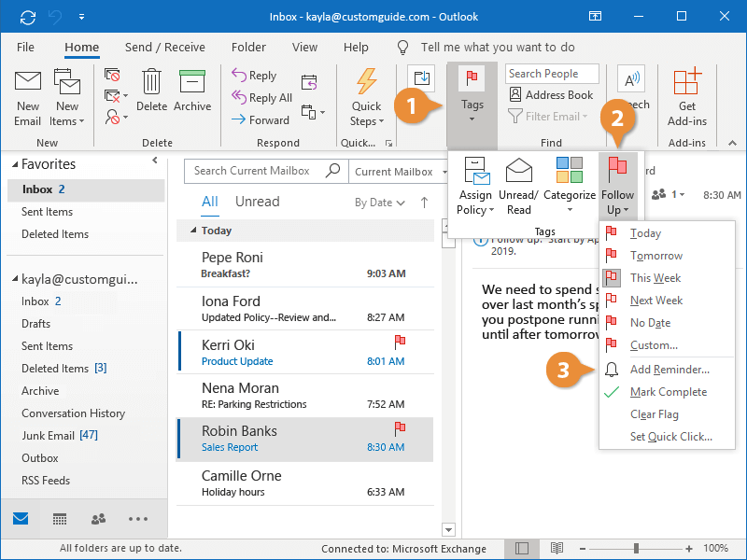Click Reply All in the ribbon

click(x=261, y=97)
